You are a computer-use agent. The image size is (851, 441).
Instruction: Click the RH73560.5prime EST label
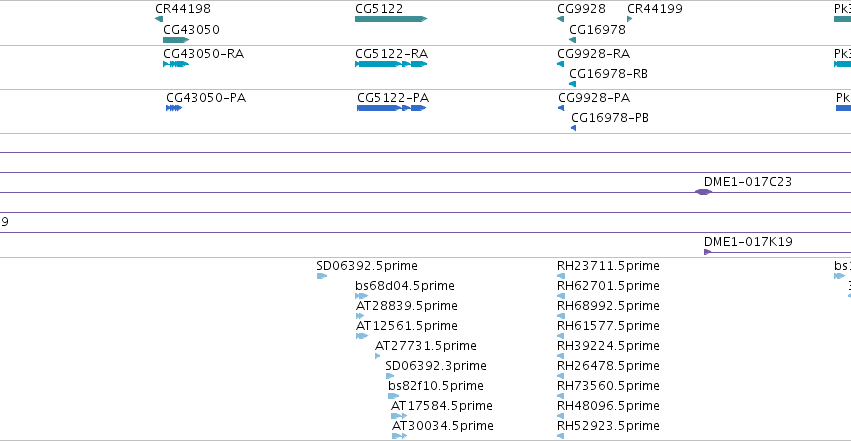pos(608,386)
